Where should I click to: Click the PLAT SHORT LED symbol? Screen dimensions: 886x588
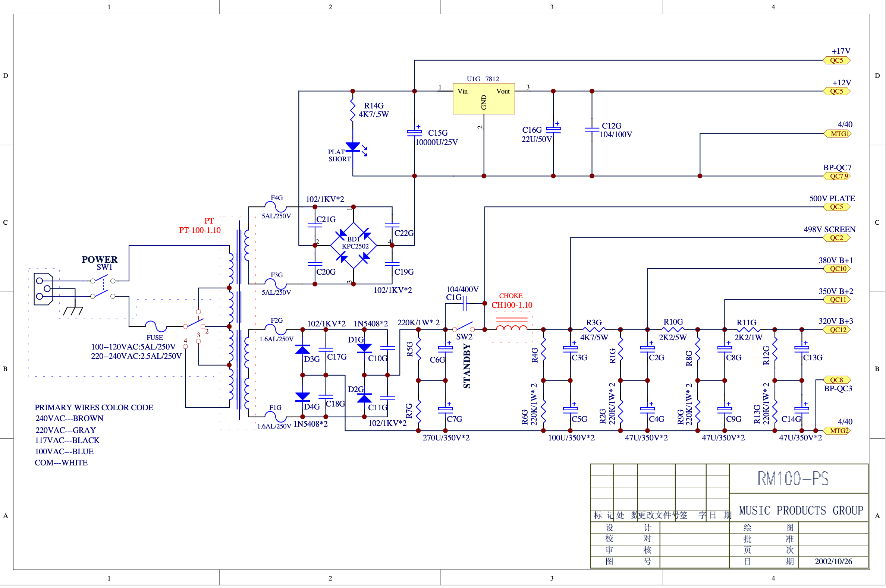(355, 148)
